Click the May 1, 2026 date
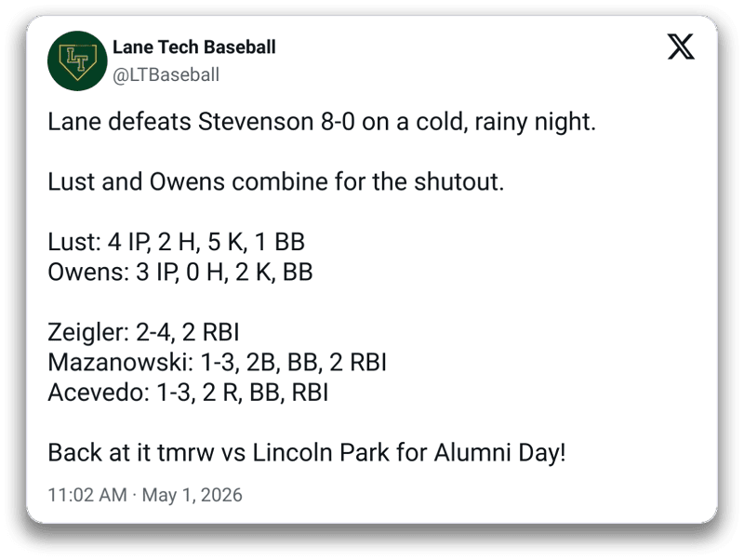The image size is (744, 560). (x=193, y=495)
